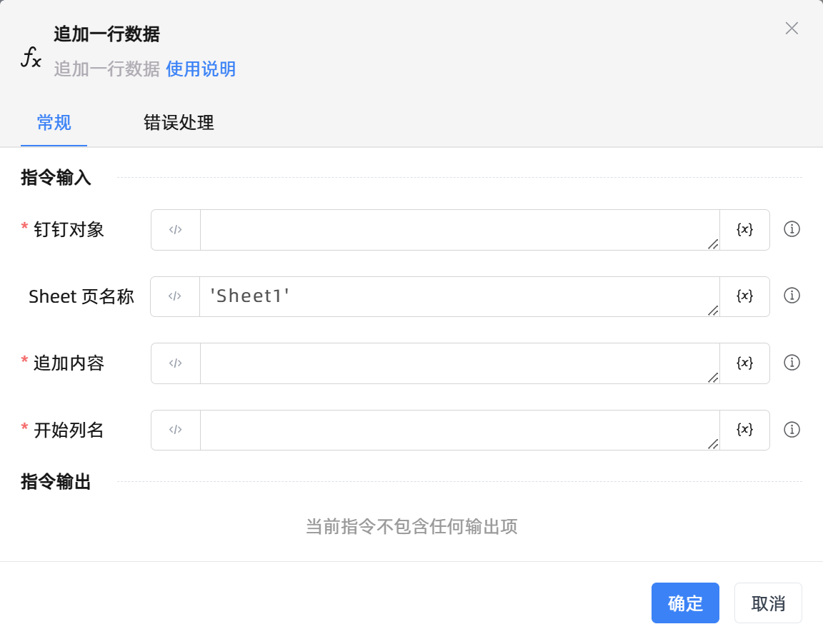
Task: Switch to the 错误处理 tab
Action: tap(179, 123)
